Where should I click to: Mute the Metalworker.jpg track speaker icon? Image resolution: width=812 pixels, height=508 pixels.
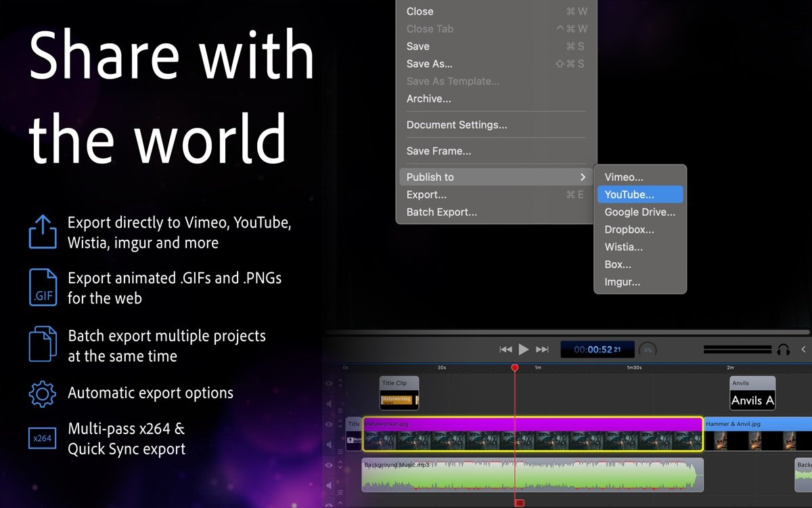[x=330, y=445]
